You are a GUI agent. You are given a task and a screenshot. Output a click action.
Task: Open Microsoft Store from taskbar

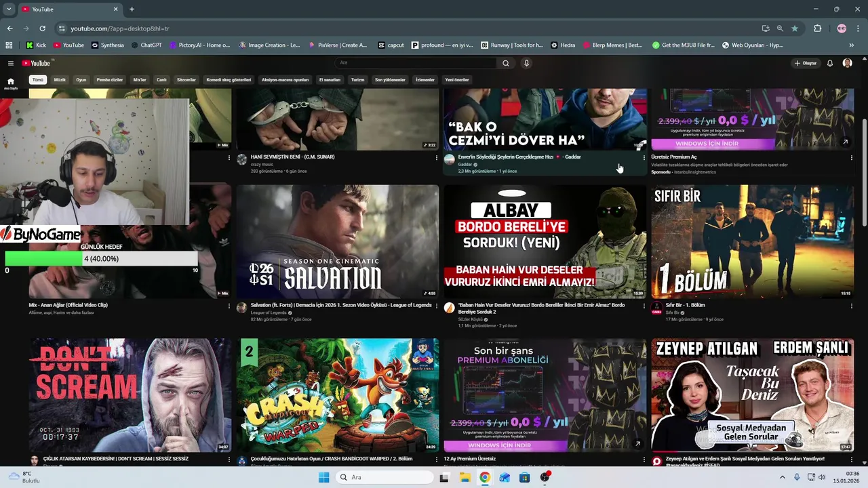[x=524, y=477]
